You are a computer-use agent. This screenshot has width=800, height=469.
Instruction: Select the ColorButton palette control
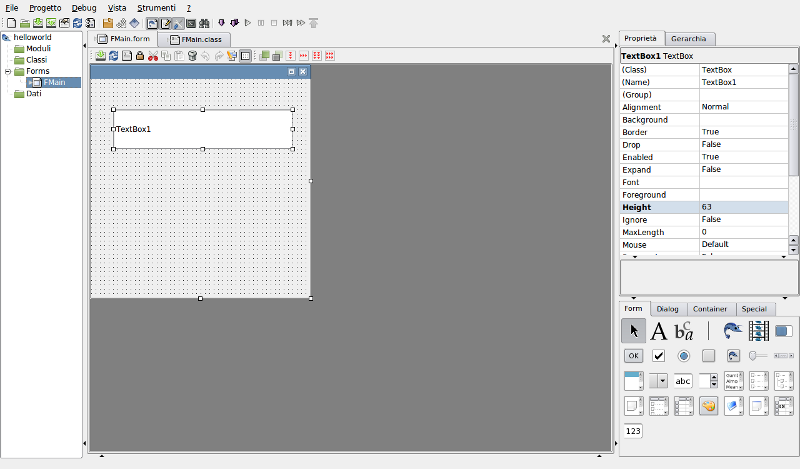pyautogui.click(x=708, y=406)
